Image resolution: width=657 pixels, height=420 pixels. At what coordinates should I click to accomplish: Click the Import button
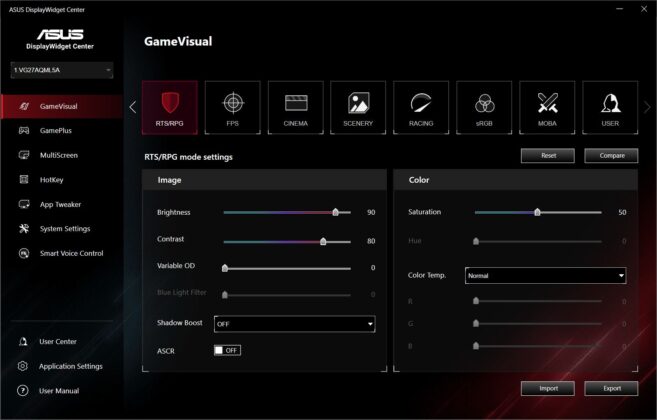(548, 388)
